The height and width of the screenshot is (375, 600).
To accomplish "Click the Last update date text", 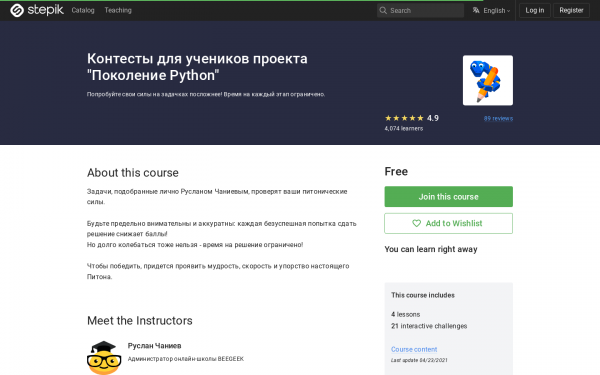I will 419,360.
